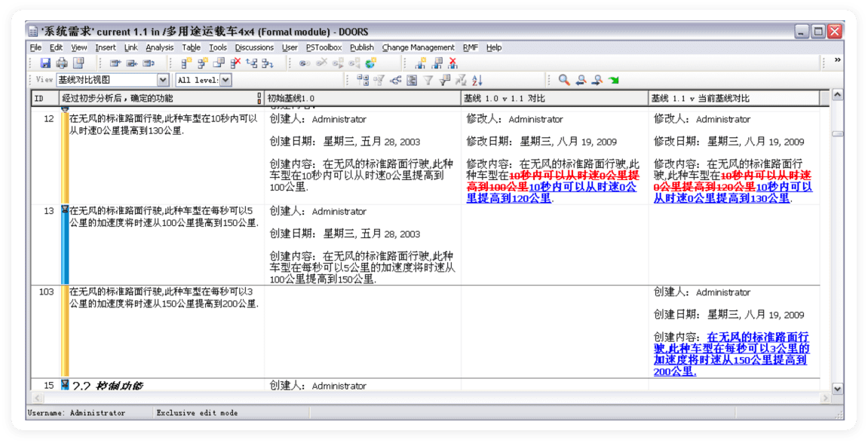This screenshot has height=443, width=868.
Task: Click the filter funnel icon
Action: [428, 80]
